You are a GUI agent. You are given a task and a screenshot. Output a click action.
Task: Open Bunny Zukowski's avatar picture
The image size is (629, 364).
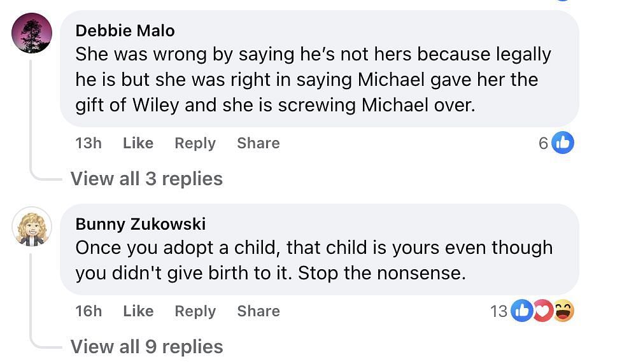[32, 226]
